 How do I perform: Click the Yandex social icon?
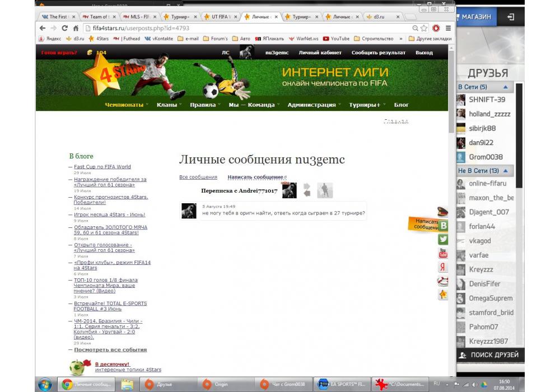click(443, 267)
